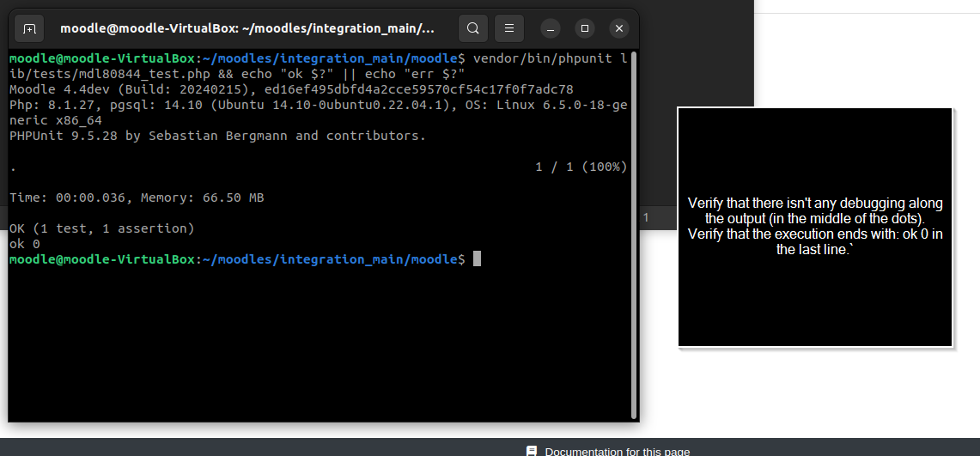Image resolution: width=980 pixels, height=456 pixels.
Task: Click the Moodle 4.4dev build line
Action: pos(291,89)
